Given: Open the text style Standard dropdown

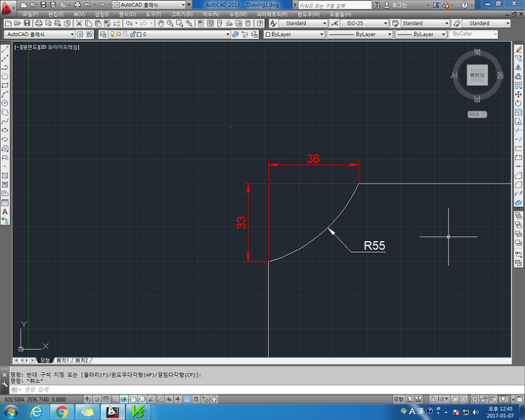Looking at the screenshot, I should [x=304, y=23].
